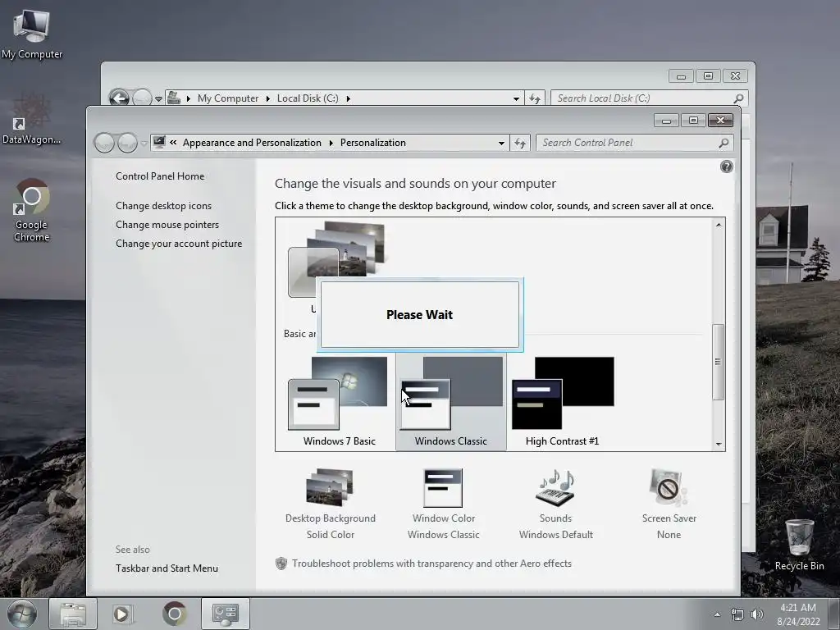Open Taskbar and Start Menu link
Screen dimensions: 840x630
pos(167,568)
